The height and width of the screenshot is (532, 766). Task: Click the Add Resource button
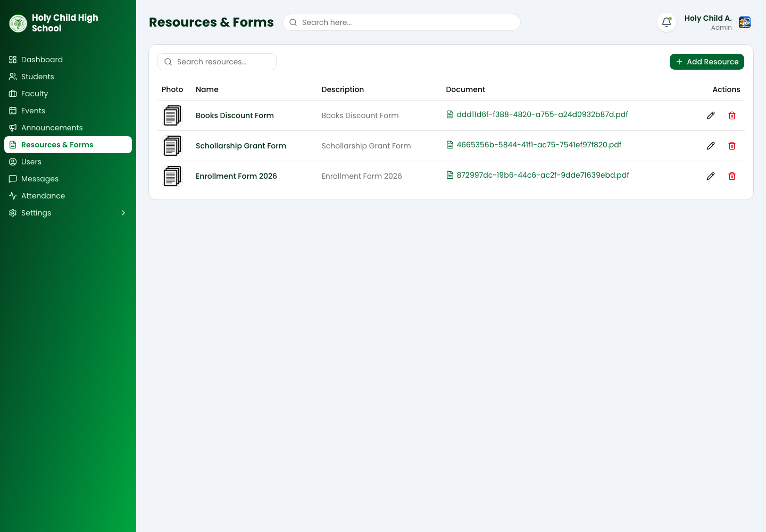707,62
